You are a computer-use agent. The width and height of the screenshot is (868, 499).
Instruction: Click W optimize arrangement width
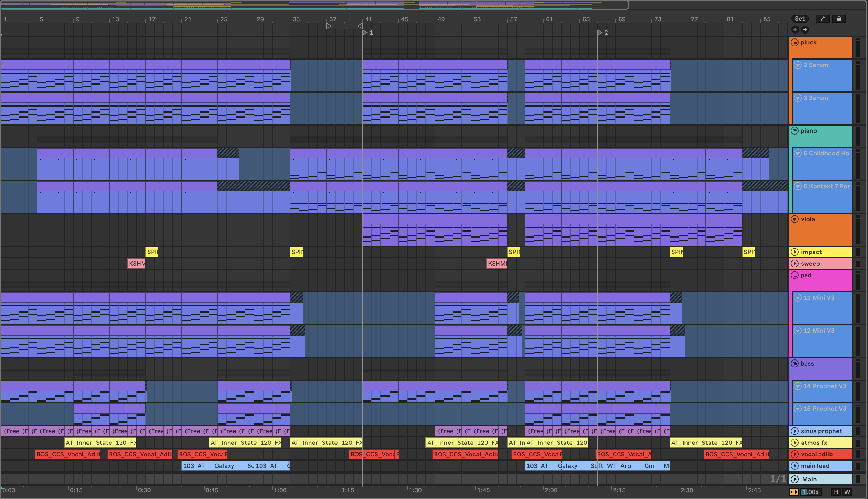pyautogui.click(x=847, y=492)
